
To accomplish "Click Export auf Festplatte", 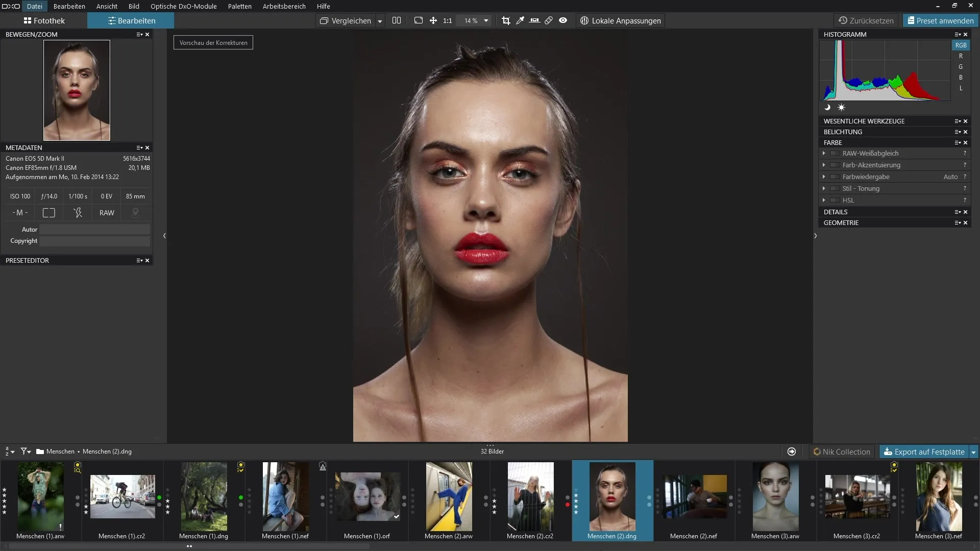I will pos(924,452).
